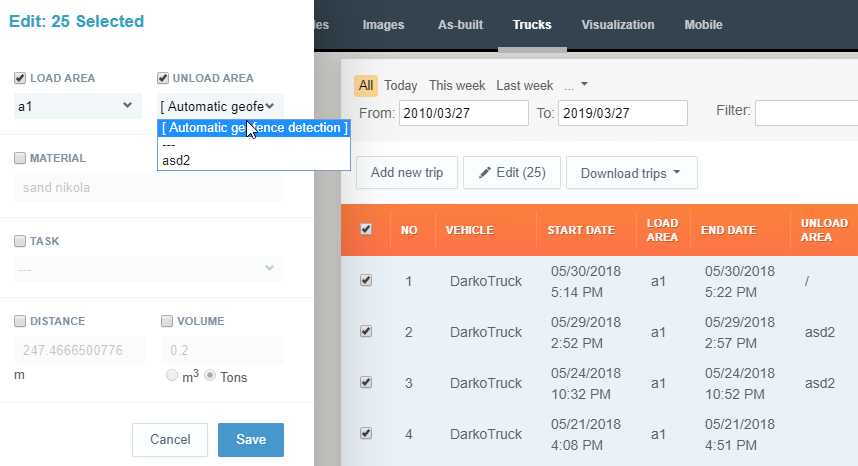This screenshot has width=858, height=466.
Task: Select the This week date filter
Action: click(x=457, y=86)
